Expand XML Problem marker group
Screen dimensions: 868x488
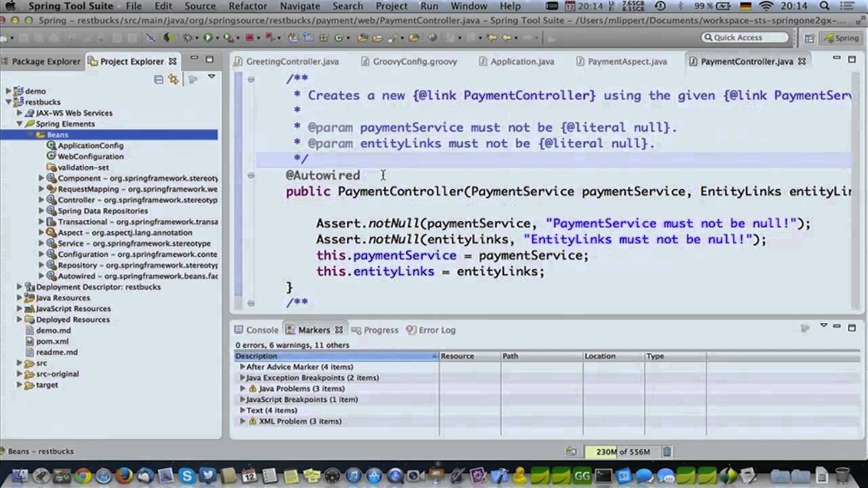click(243, 421)
